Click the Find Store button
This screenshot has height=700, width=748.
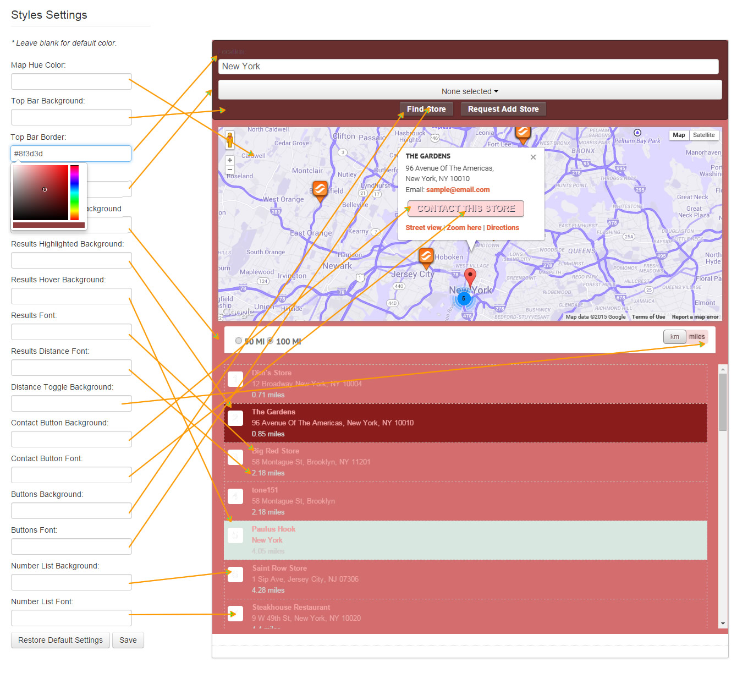coord(426,108)
